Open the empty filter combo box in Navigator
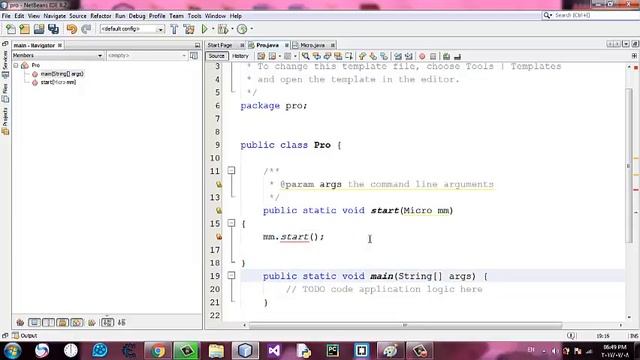Screen dimensions: 640x360 point(147,56)
